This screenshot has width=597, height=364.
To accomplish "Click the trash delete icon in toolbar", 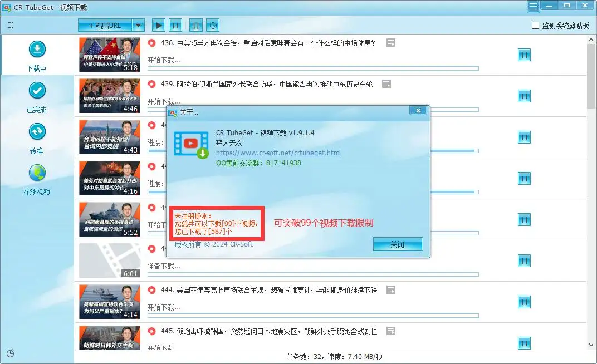I will click(x=196, y=26).
